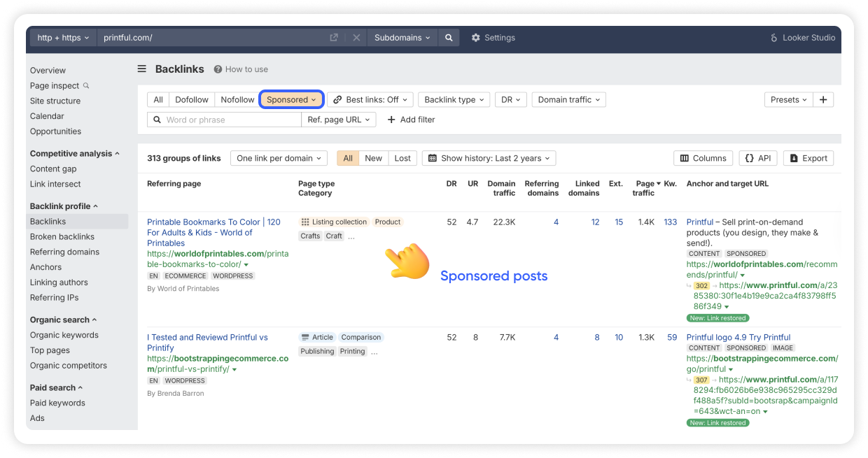The image size is (868, 458).
Task: Go to Referring domains in sidebar
Action: point(64,252)
